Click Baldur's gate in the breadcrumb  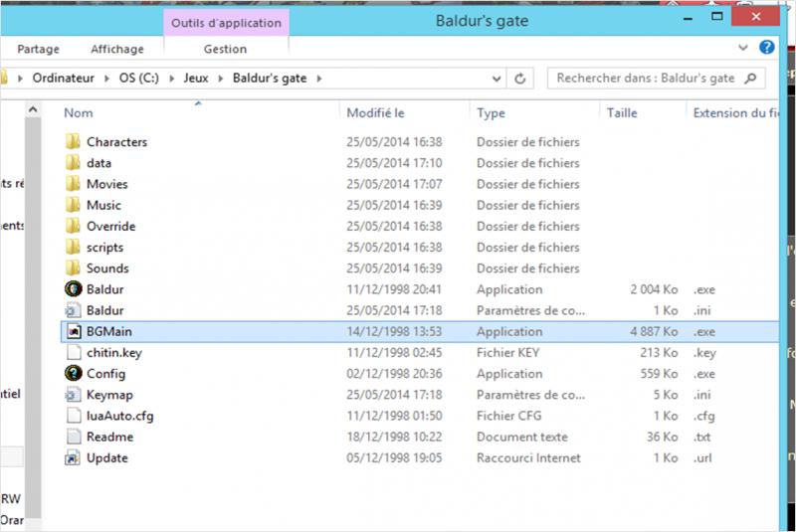click(x=270, y=79)
